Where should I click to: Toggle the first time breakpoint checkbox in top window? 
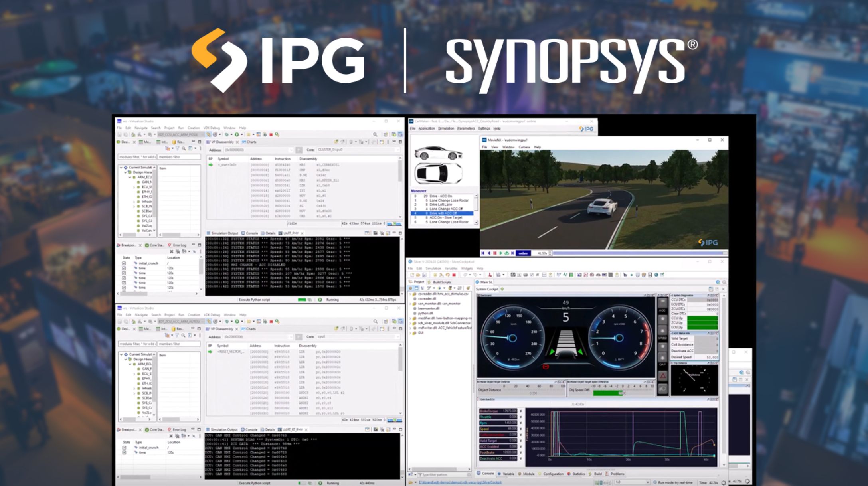point(124,268)
